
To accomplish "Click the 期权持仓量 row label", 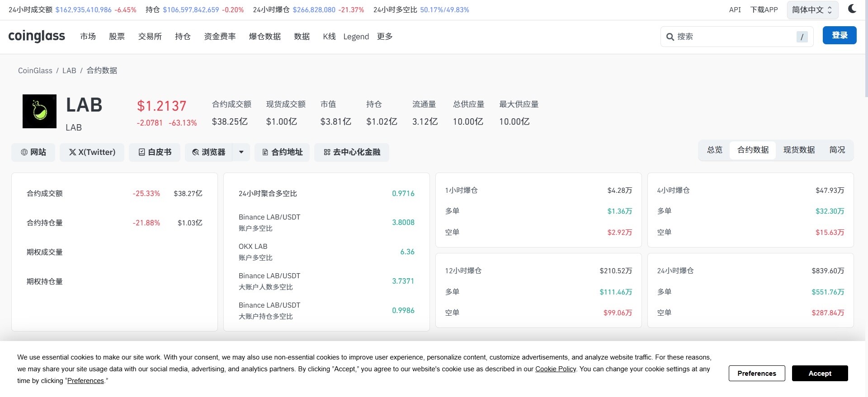I will pos(45,281).
